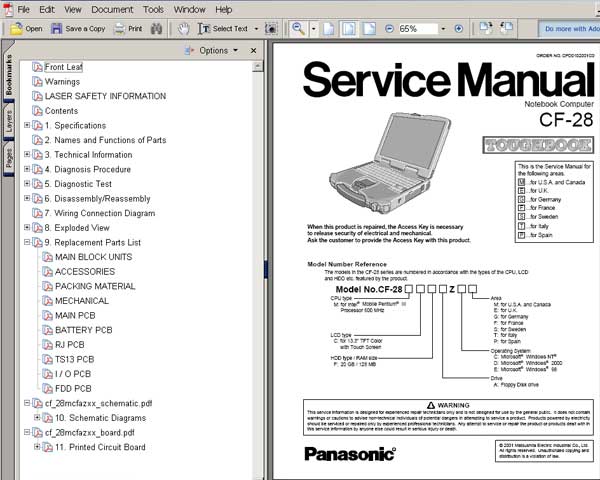
Task: Click the bookmark icon beside MAIN PCB
Action: (47, 316)
